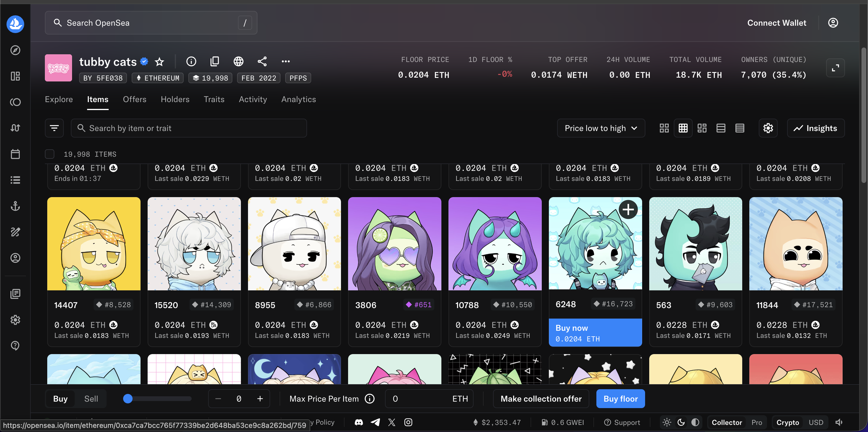
Task: Go to the Traits tab
Action: tap(214, 99)
